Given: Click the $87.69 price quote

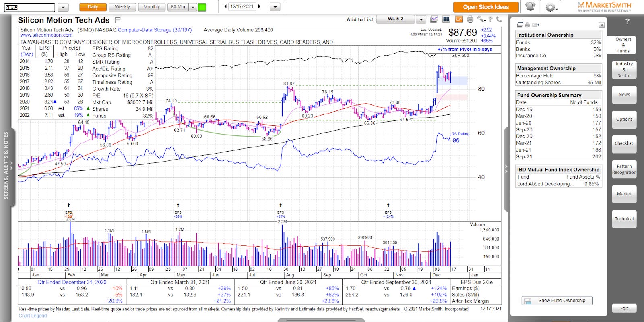Looking at the screenshot, I should (462, 33).
